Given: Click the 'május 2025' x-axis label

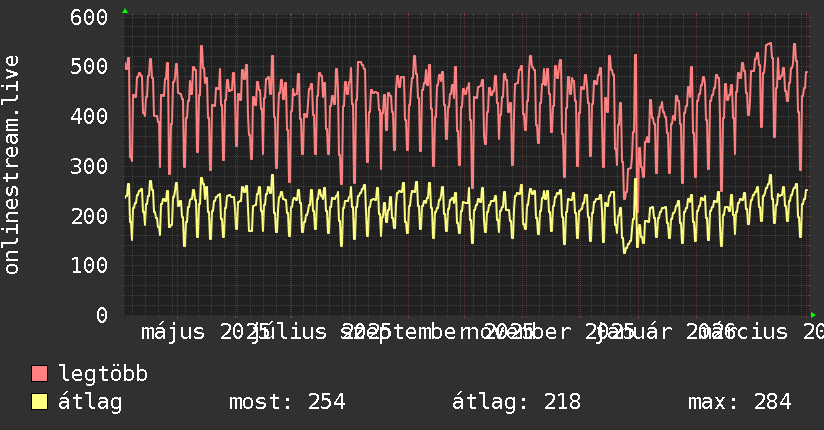Looking at the screenshot, I should (206, 332).
